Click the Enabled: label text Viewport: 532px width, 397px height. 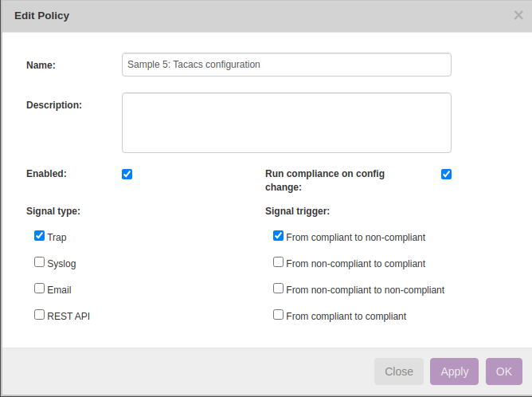pos(46,173)
